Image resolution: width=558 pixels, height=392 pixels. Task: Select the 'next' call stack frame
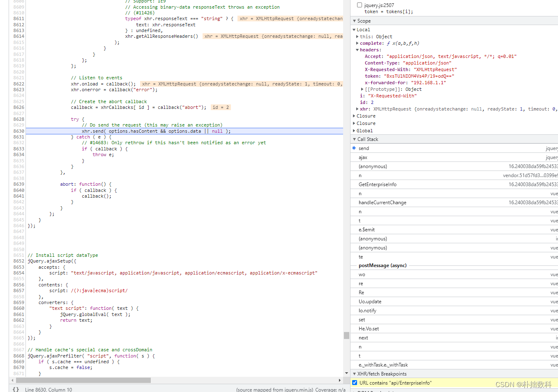pos(454,338)
